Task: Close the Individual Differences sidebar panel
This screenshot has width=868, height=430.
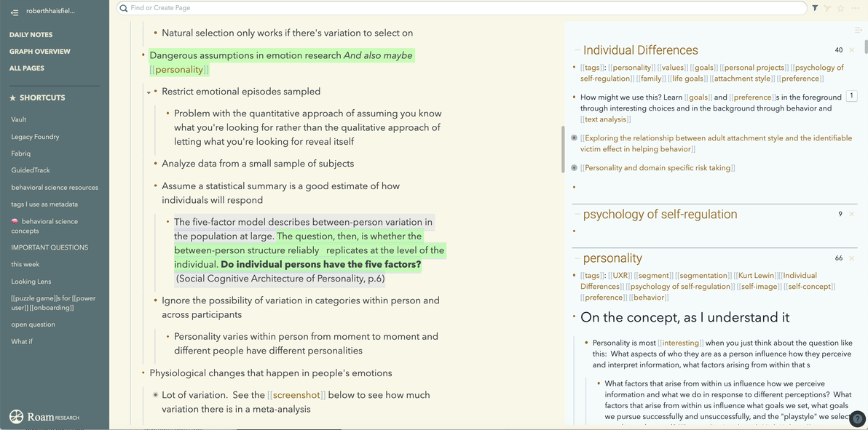Action: pos(852,50)
